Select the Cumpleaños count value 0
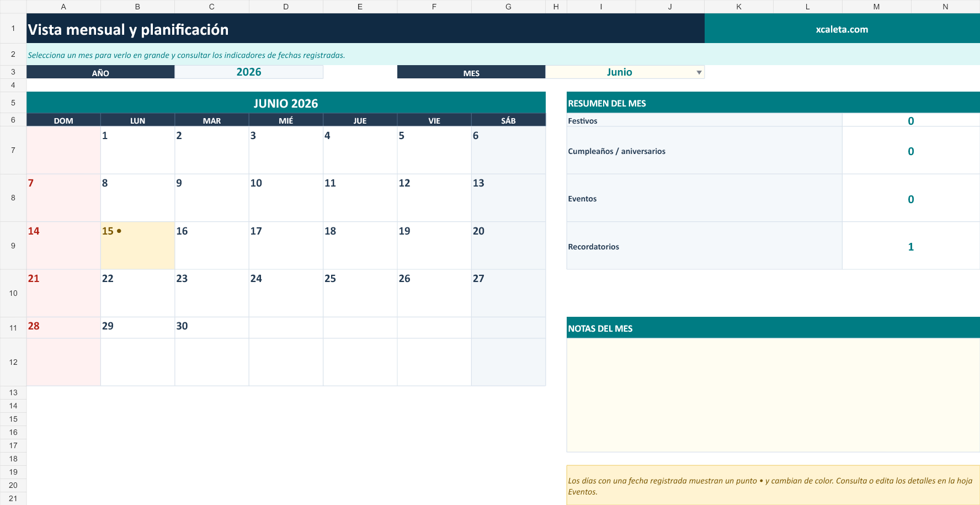The width and height of the screenshot is (980, 505). [x=911, y=151]
